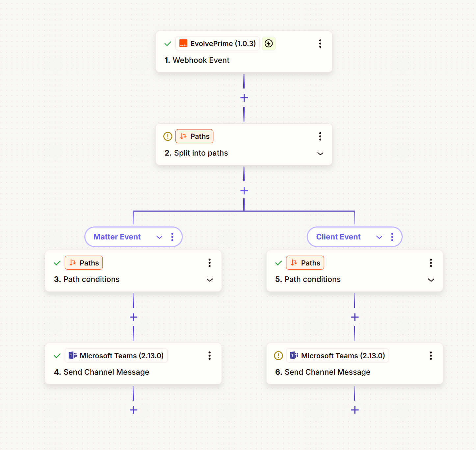476x450 pixels.
Task: Select the EvolvePrime (1.0.3) app badge
Action: 218,44
